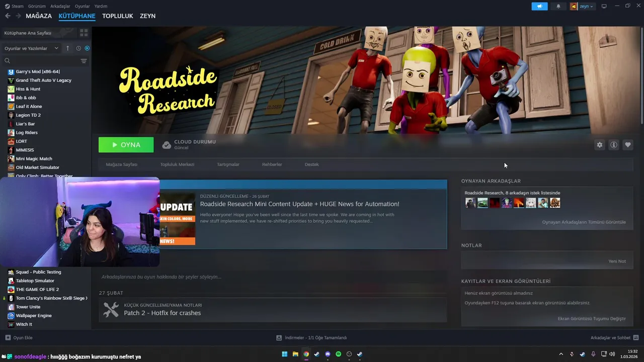The width and height of the screenshot is (644, 362).
Task: Open Spotify from the taskbar
Action: point(338,354)
